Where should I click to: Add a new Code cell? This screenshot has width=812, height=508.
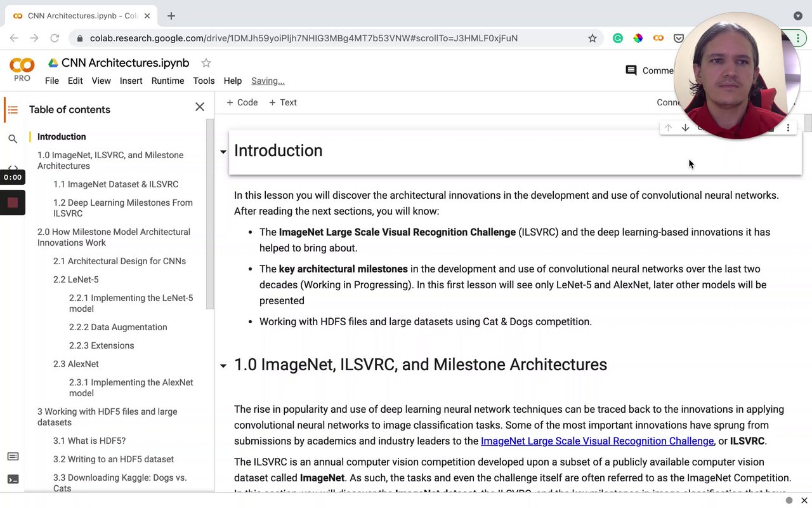coord(242,102)
